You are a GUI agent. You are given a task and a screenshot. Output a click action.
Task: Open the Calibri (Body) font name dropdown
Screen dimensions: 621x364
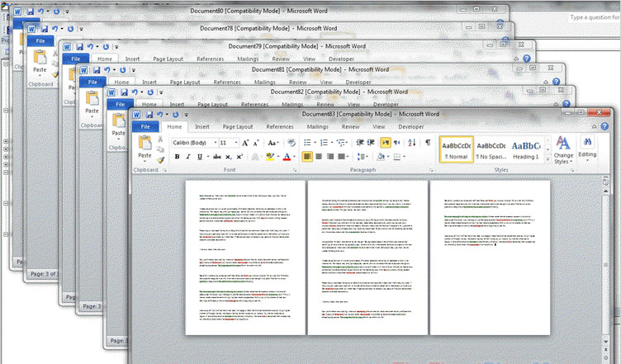pos(216,143)
